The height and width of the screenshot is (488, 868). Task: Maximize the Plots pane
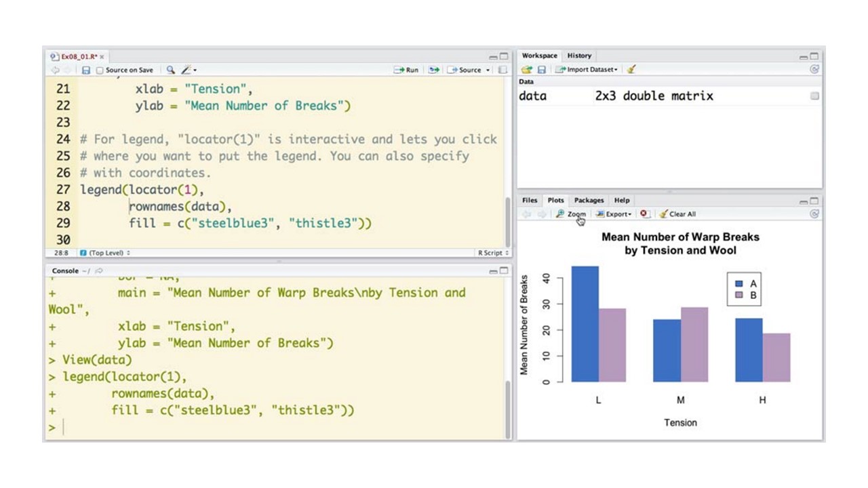[x=814, y=201]
